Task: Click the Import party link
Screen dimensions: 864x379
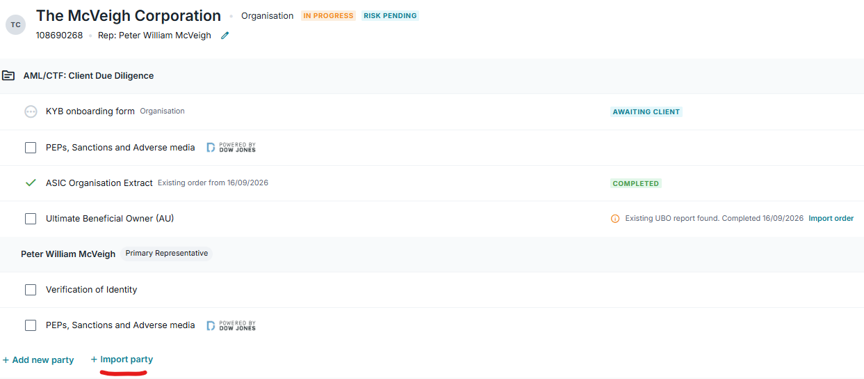Action: point(122,360)
